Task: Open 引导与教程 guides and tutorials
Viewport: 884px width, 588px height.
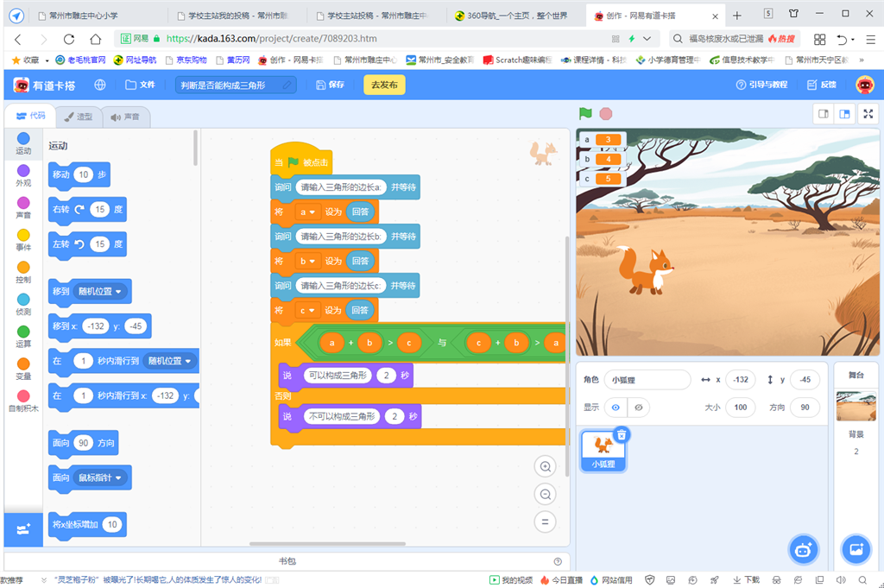Action: coord(761,85)
